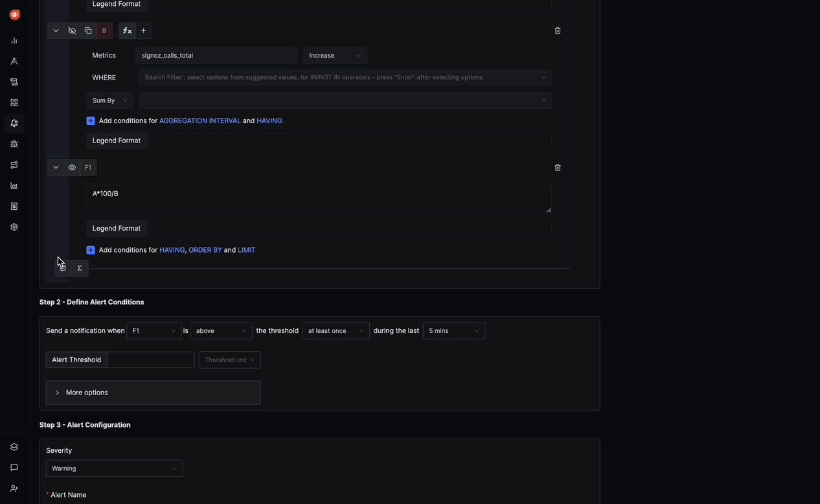Click the Alert Threshold value field
820x504 pixels.
151,360
